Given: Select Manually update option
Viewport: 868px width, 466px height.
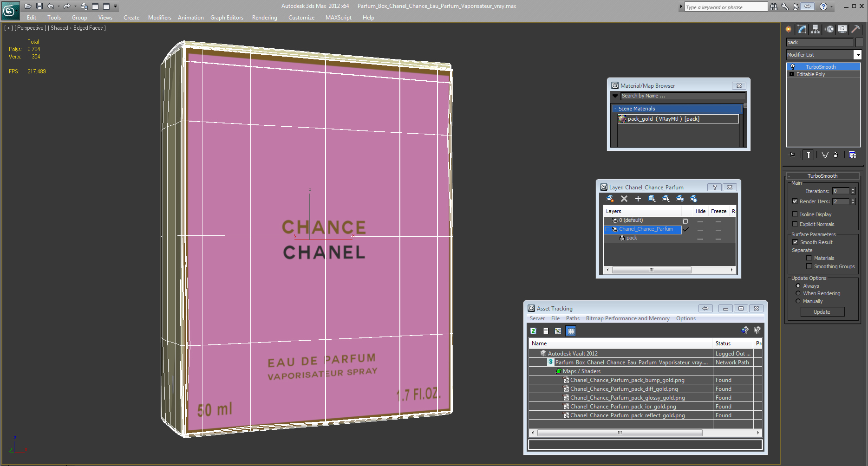Looking at the screenshot, I should pyautogui.click(x=798, y=301).
